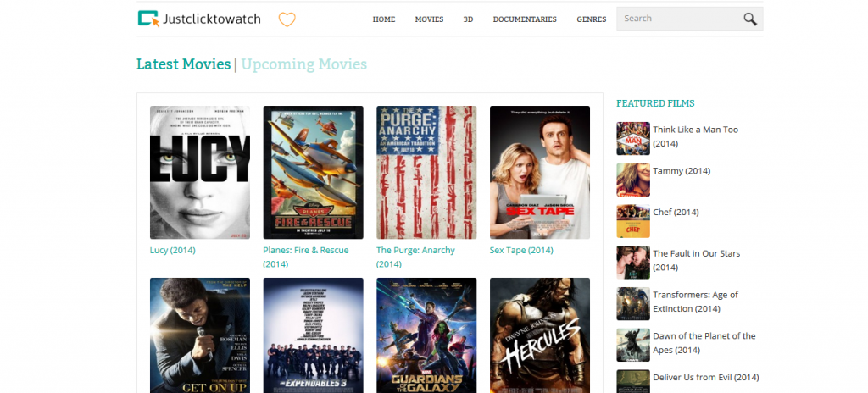Open The Purge: Anarchy poster
The width and height of the screenshot is (868, 393).
coord(426,172)
